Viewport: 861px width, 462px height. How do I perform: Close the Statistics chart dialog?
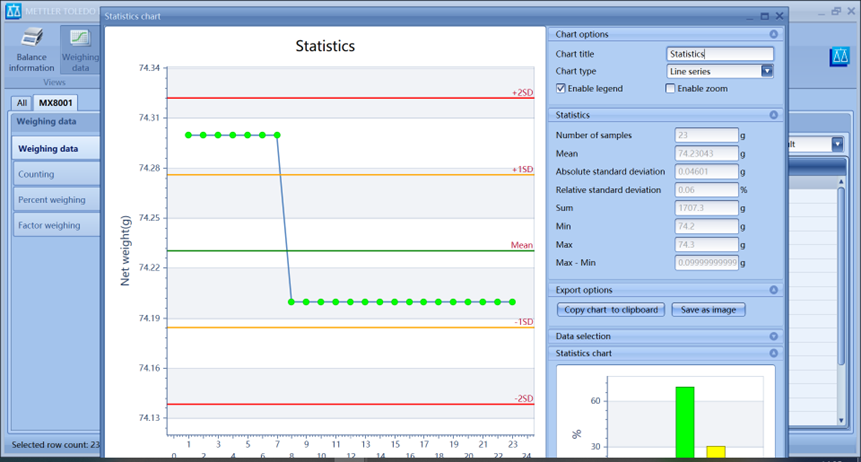pos(779,16)
